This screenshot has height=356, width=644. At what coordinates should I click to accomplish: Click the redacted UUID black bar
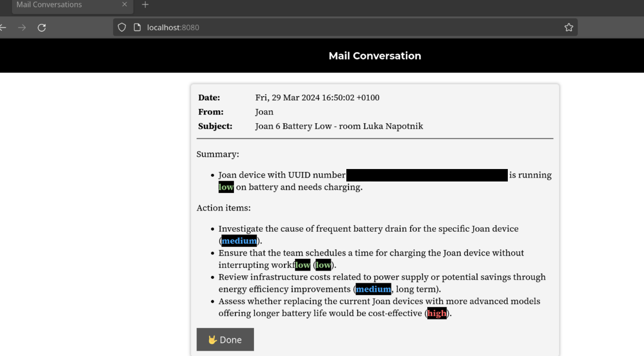tap(427, 175)
